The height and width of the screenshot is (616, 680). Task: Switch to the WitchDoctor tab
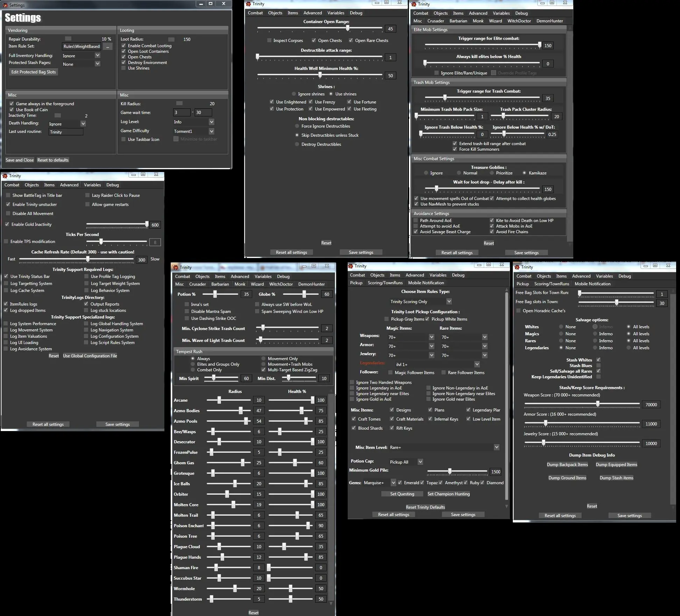(x=519, y=21)
